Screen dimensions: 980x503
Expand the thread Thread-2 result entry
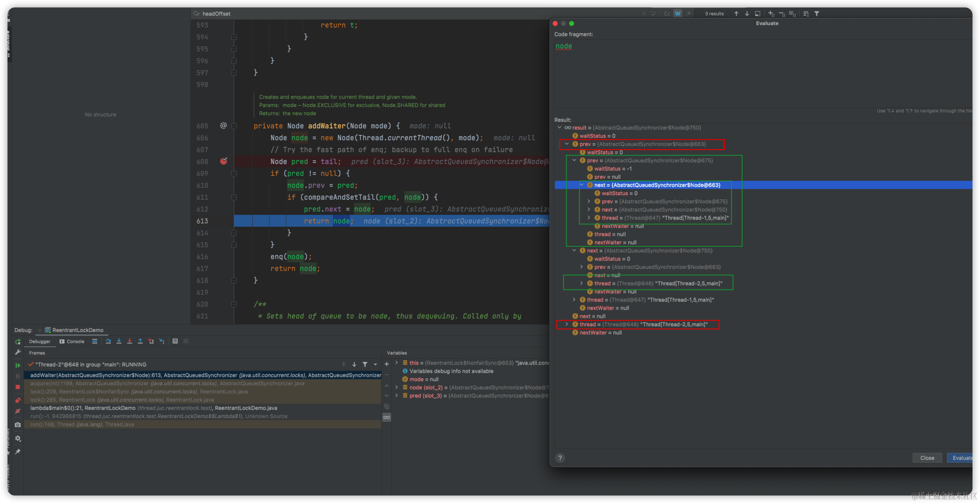pos(567,324)
